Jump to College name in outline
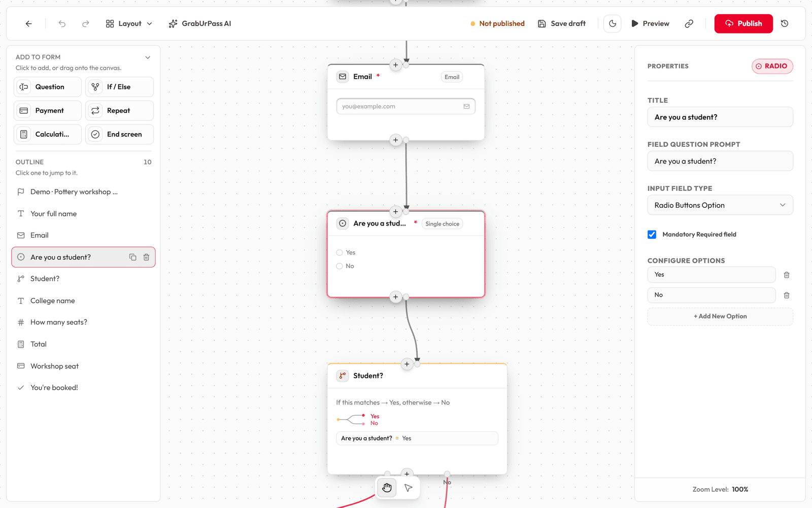Image resolution: width=812 pixels, height=508 pixels. tap(83, 301)
